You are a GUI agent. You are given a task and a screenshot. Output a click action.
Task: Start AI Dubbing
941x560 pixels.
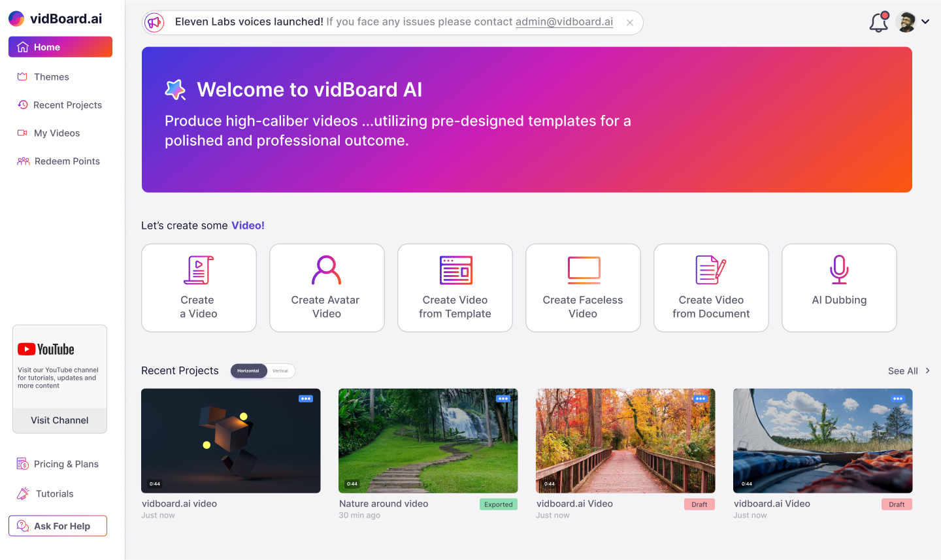coord(839,288)
